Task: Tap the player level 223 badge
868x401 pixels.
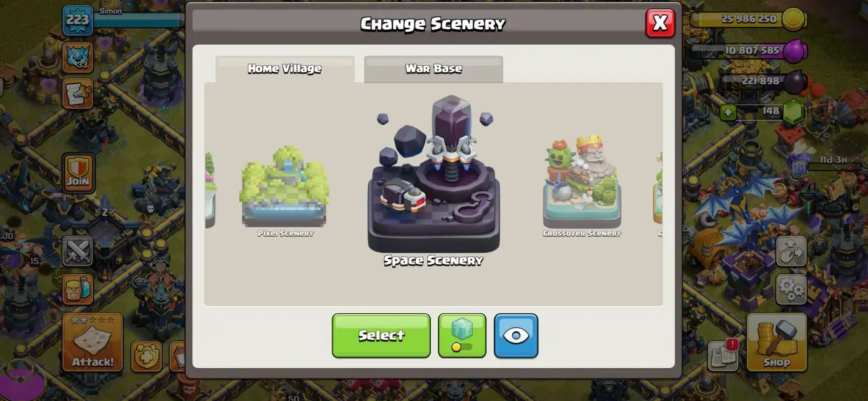Action: pos(78,20)
